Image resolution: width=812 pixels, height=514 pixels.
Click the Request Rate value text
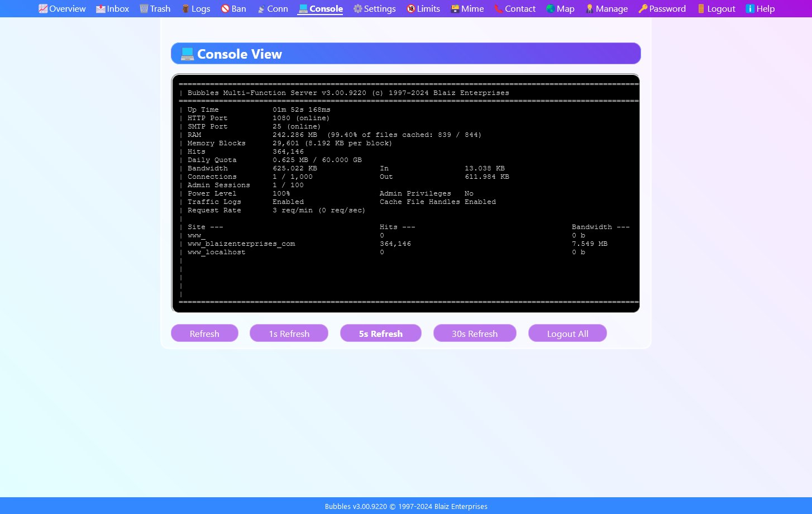pos(319,211)
